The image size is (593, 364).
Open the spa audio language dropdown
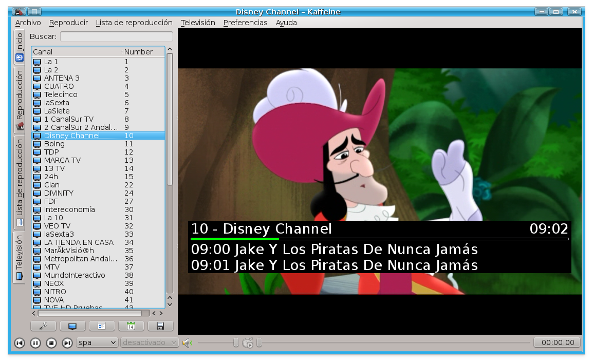click(x=97, y=342)
